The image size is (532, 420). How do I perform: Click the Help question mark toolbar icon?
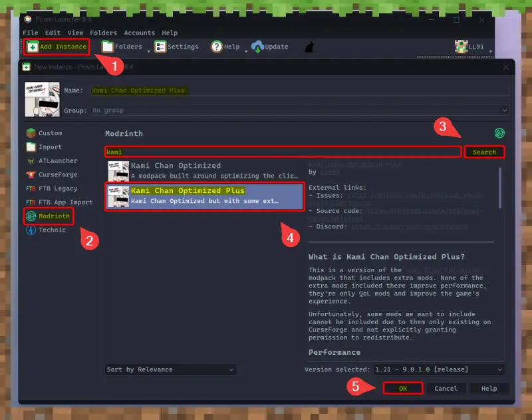(x=216, y=47)
